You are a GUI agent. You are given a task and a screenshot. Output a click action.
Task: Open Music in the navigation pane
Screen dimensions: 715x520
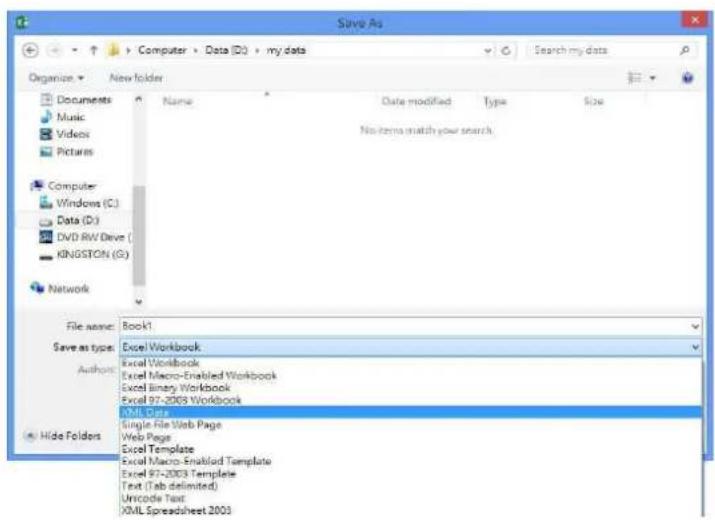click(x=62, y=117)
